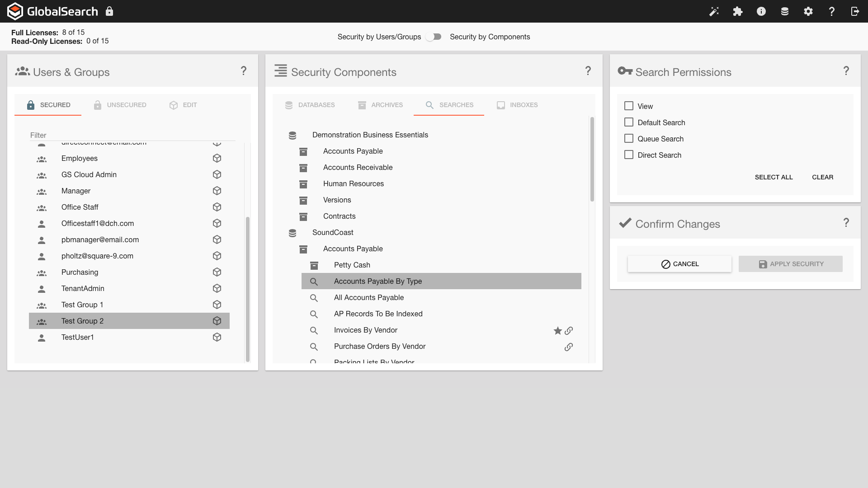Open the Inboxes tab
The width and height of the screenshot is (868, 488).
517,105
